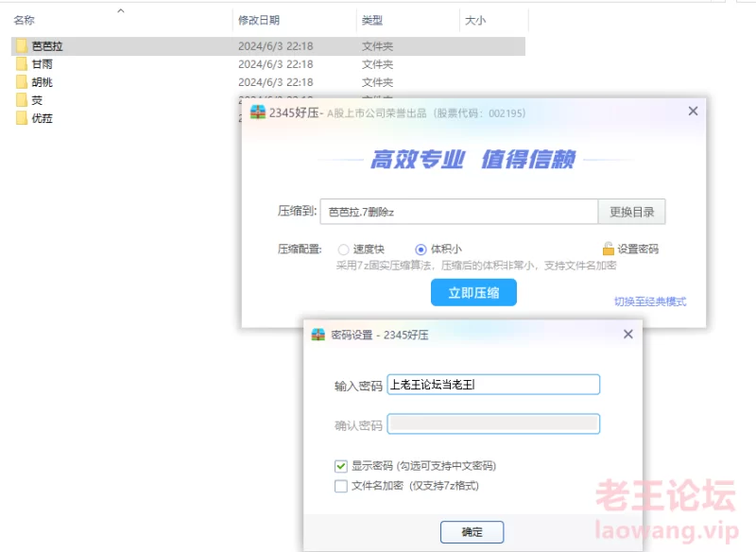
Task: Click the 优菈 folder name
Action: pyautogui.click(x=42, y=118)
